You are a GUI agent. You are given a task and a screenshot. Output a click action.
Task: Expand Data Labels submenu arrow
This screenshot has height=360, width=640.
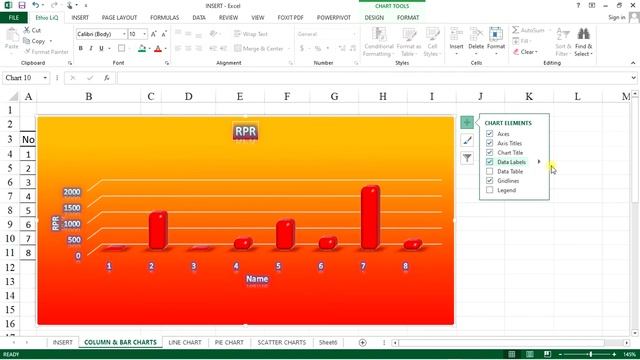pyautogui.click(x=539, y=162)
